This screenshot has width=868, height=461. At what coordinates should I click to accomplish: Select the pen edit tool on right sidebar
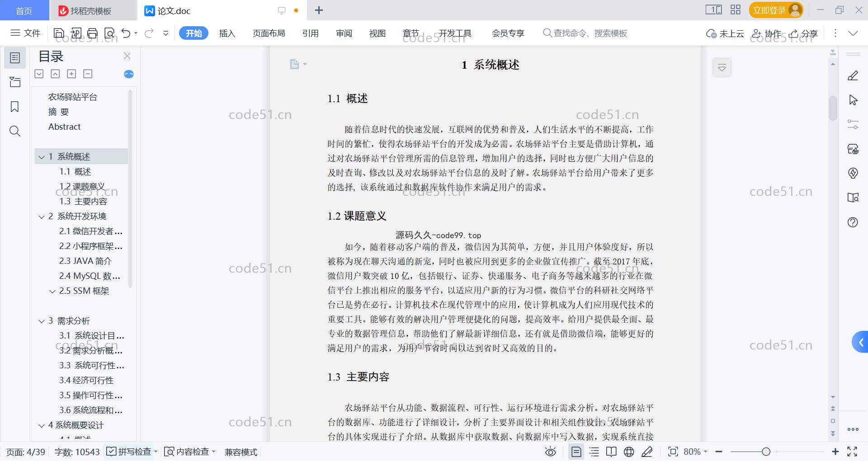853,75
